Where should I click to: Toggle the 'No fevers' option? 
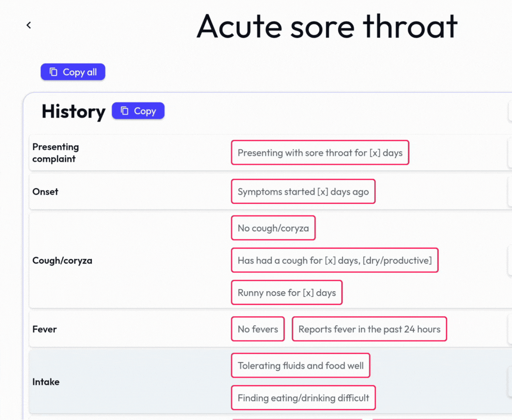coord(258,329)
